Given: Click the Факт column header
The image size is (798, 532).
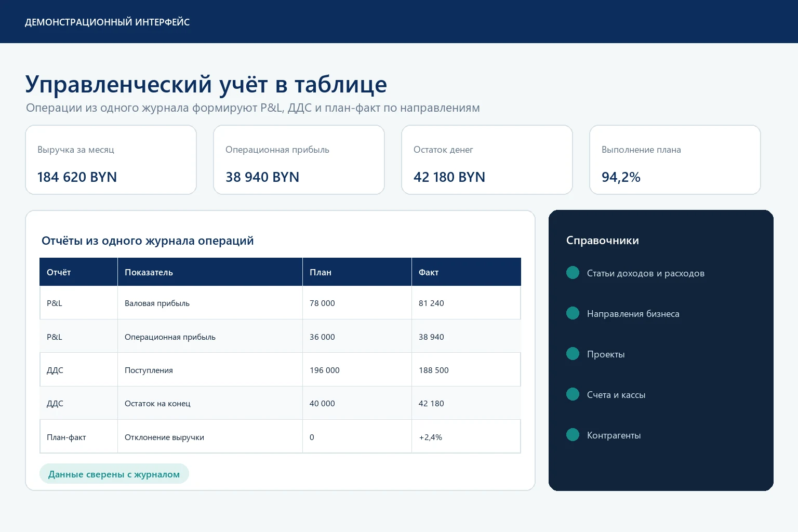Looking at the screenshot, I should [466, 272].
